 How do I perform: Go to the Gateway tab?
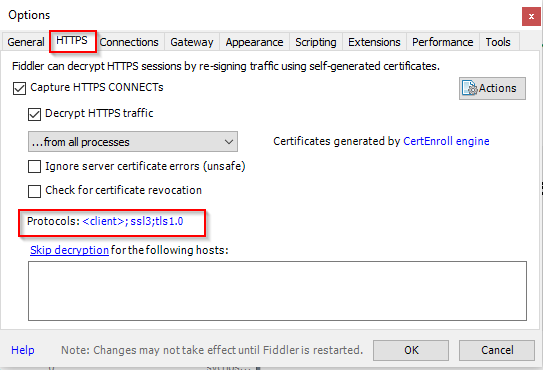click(192, 42)
